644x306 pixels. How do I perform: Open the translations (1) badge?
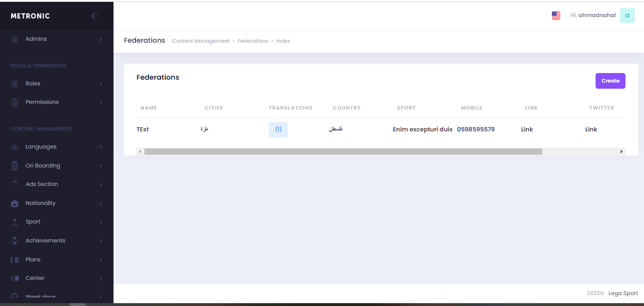[x=278, y=130]
